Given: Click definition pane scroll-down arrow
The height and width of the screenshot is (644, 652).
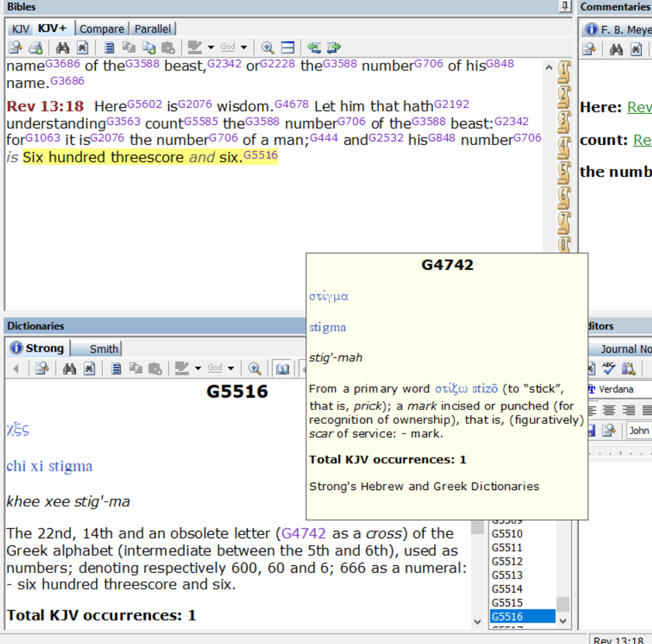Looking at the screenshot, I should tap(477, 621).
